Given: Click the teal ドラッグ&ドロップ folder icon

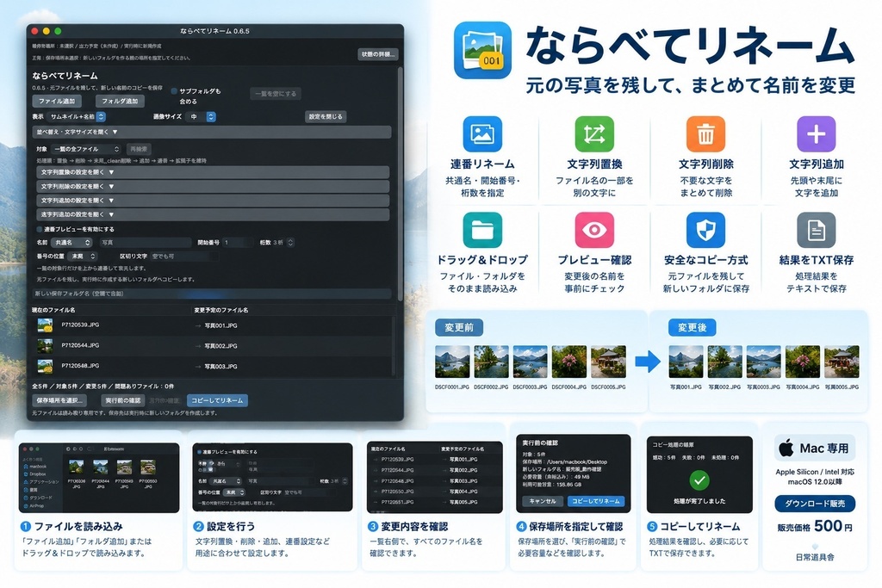Looking at the screenshot, I should pos(482,229).
